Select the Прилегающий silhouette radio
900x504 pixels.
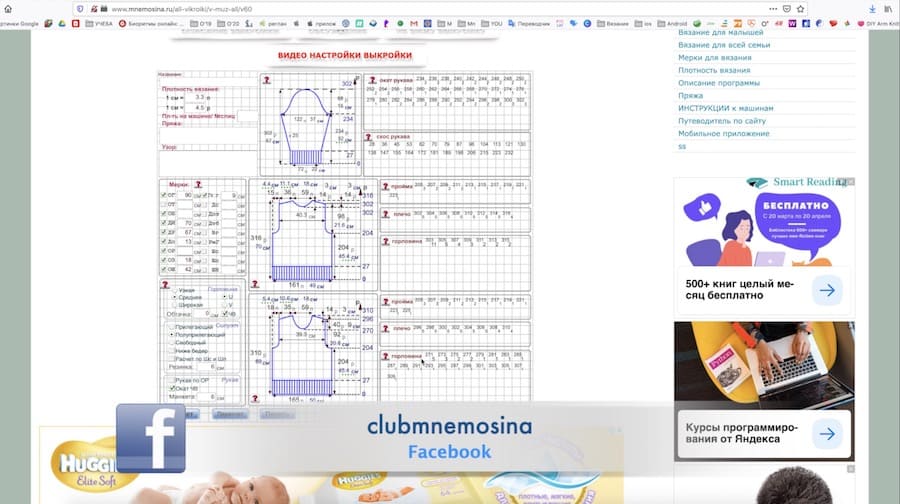[171, 327]
